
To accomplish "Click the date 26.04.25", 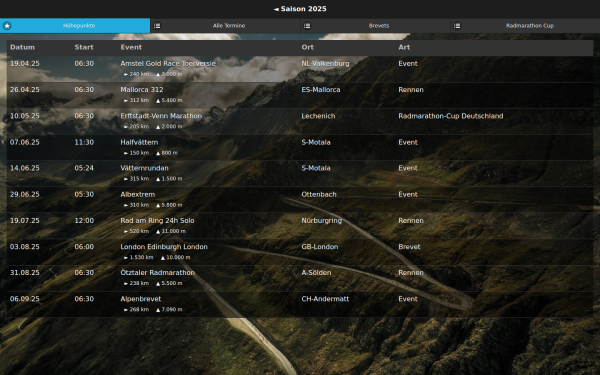I will point(24,90).
